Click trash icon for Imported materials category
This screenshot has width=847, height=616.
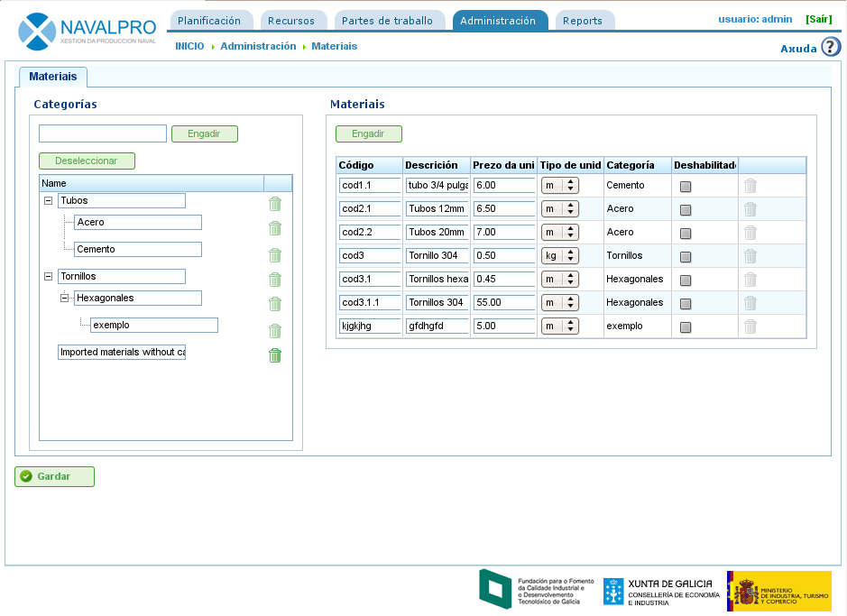click(275, 355)
